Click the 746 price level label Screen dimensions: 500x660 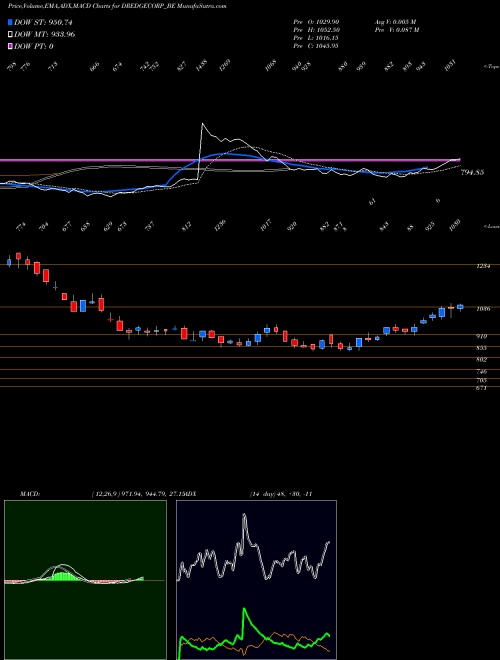pos(481,371)
